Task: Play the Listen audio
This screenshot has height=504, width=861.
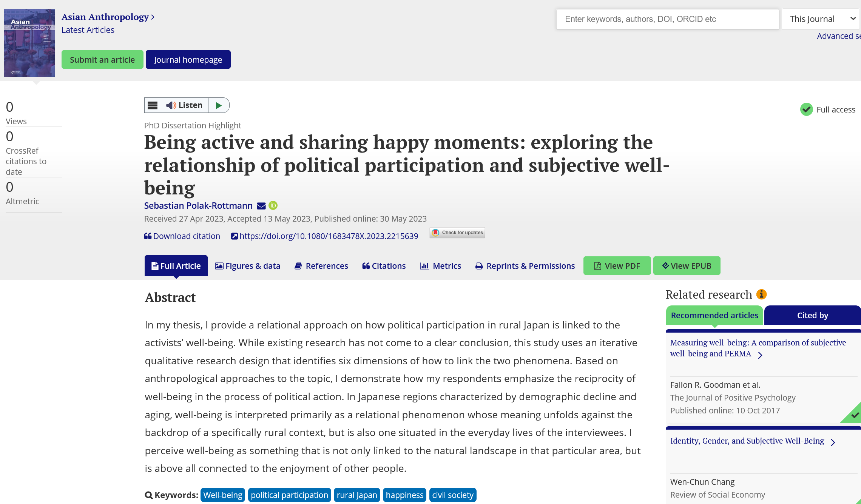Action: 219,105
